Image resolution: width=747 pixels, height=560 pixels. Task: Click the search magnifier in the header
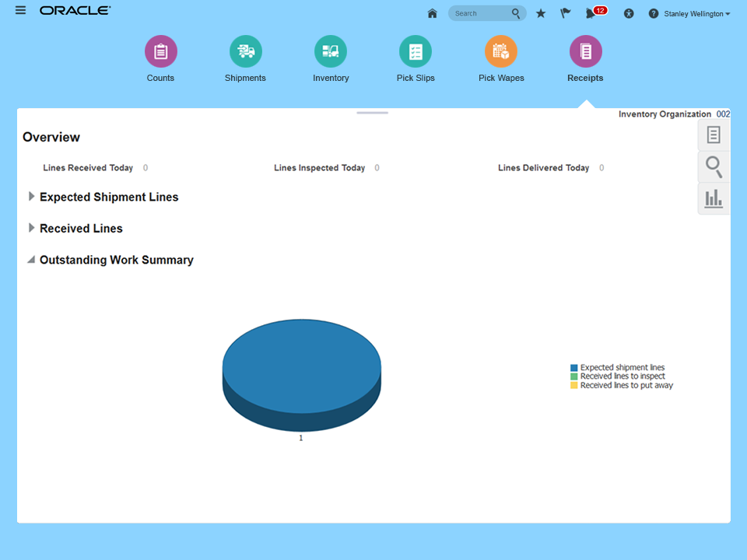click(x=515, y=13)
